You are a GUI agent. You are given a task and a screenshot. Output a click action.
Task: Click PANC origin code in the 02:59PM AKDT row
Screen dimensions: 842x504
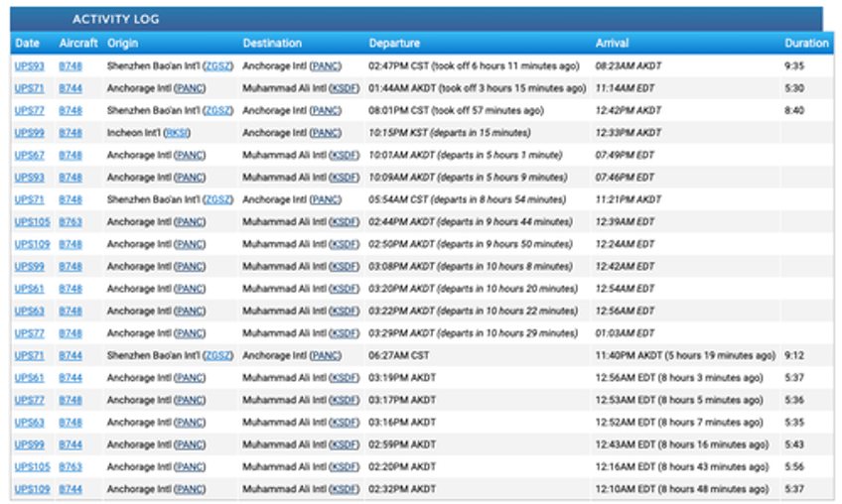click(x=190, y=444)
